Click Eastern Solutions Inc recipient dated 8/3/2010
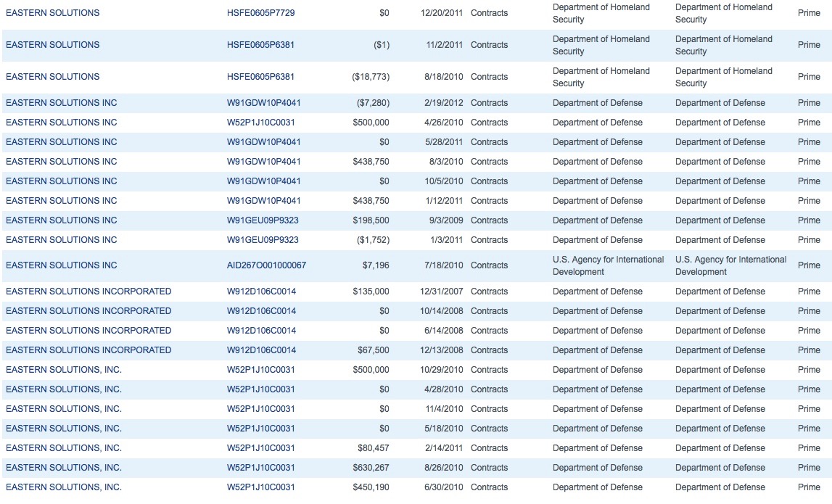832x504 pixels. coord(61,162)
